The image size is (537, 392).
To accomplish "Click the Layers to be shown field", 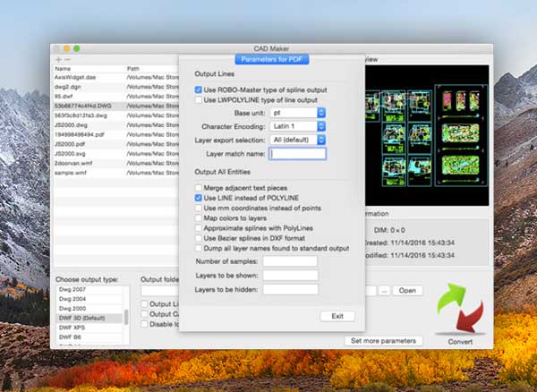I will tap(290, 276).
